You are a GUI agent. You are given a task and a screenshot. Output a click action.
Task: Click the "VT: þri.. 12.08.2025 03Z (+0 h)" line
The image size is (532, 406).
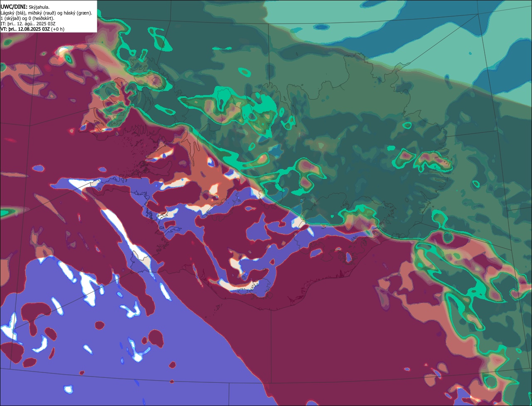32,29
